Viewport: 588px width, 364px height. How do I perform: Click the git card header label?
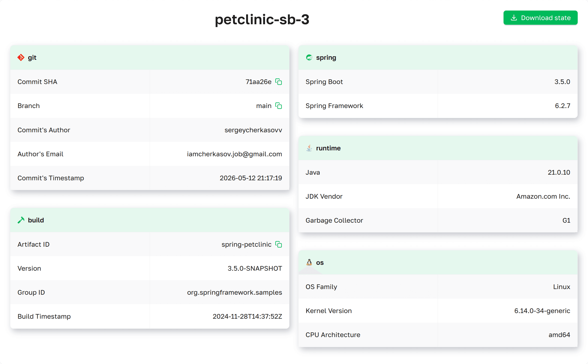tap(32, 58)
